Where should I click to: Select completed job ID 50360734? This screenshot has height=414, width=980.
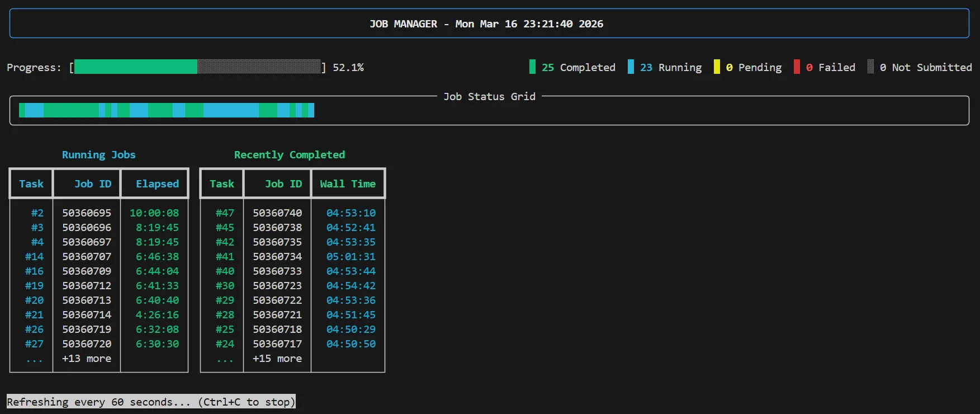click(277, 257)
